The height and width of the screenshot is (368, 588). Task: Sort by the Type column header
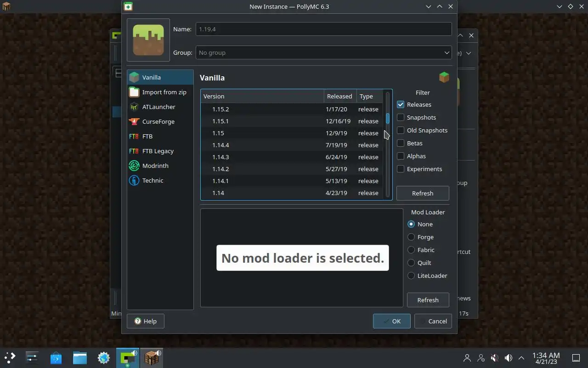pyautogui.click(x=369, y=96)
